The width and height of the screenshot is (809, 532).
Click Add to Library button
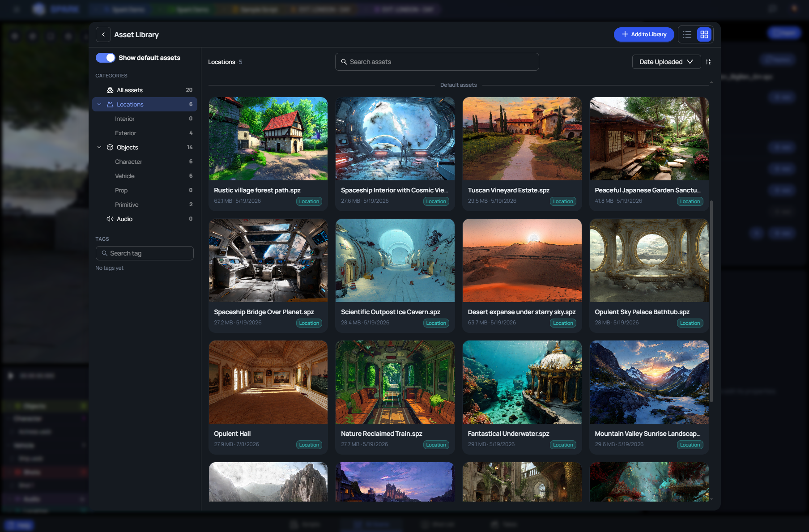[x=644, y=34]
